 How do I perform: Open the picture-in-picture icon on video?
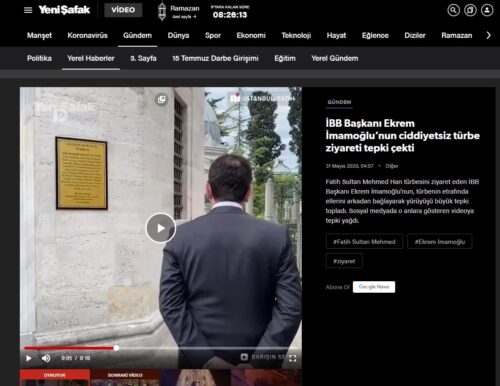click(161, 99)
